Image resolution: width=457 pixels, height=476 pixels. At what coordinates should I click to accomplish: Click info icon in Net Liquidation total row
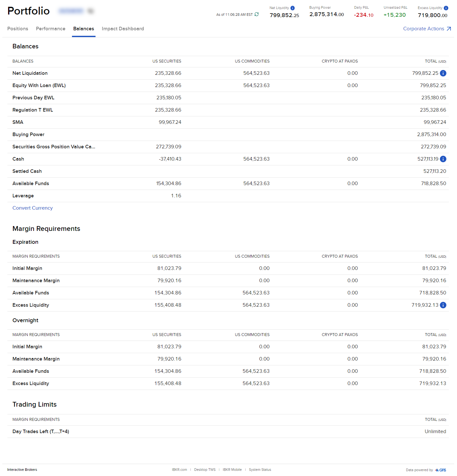[443, 73]
